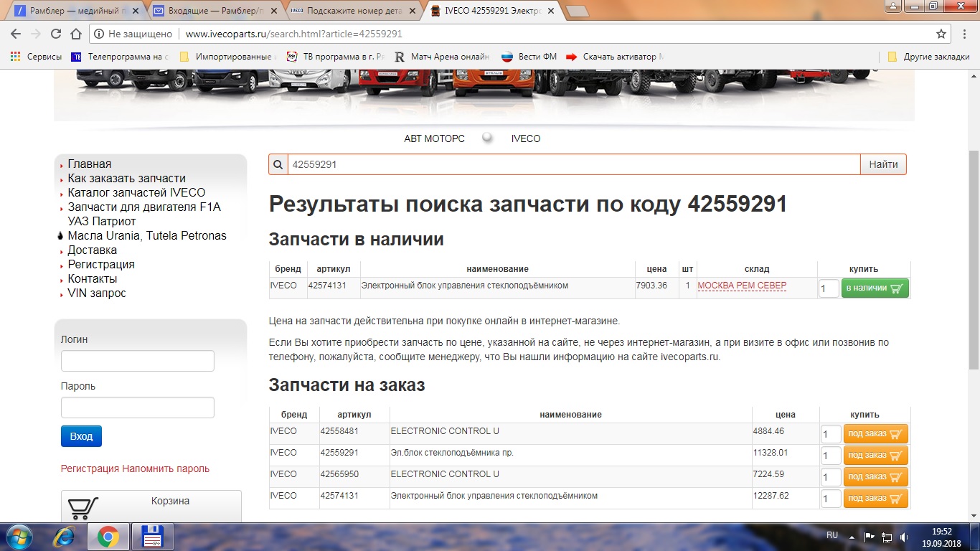Open Импортированные bookmarks folder
Screen dimensions: 980x551
coord(227,57)
